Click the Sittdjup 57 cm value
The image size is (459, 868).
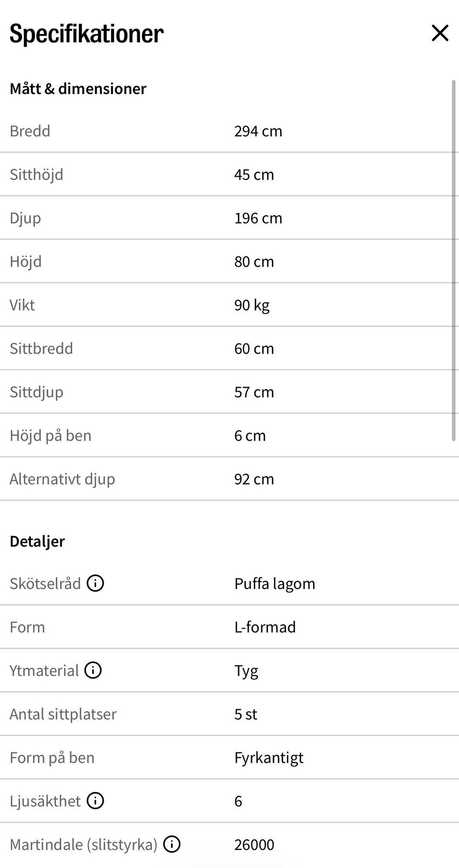(254, 392)
